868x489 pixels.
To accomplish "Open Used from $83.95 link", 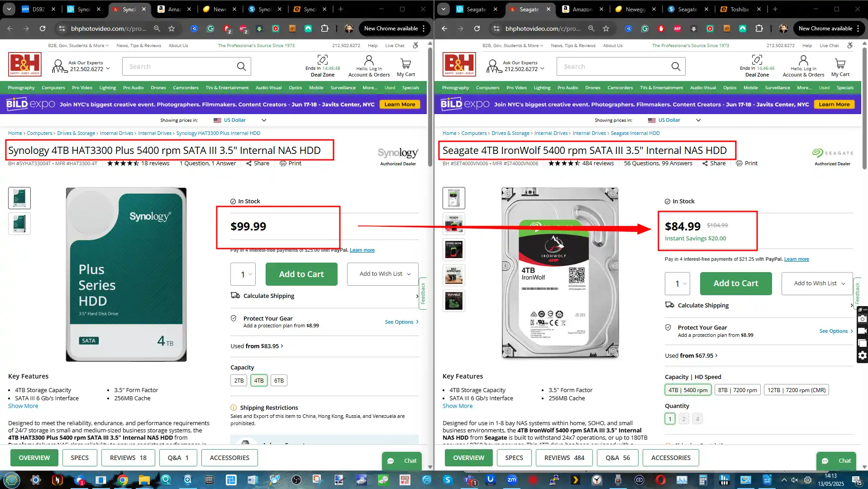I will (x=257, y=346).
